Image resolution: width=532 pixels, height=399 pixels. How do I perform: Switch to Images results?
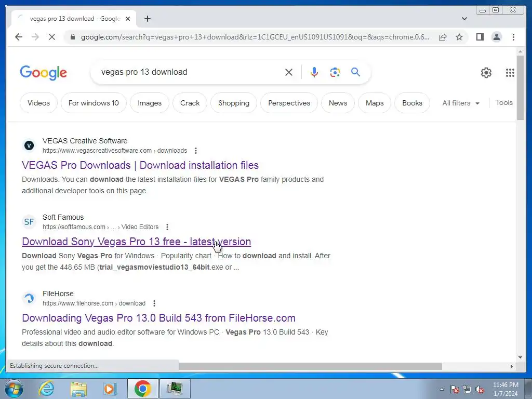tap(149, 103)
